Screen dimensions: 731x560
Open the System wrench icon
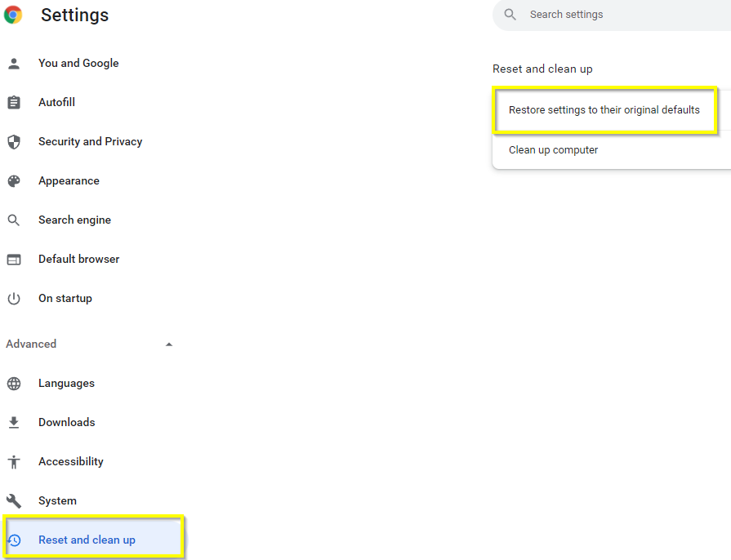tap(14, 500)
